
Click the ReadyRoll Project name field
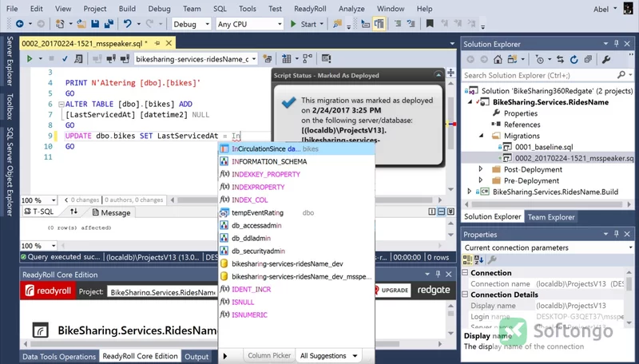162,292
